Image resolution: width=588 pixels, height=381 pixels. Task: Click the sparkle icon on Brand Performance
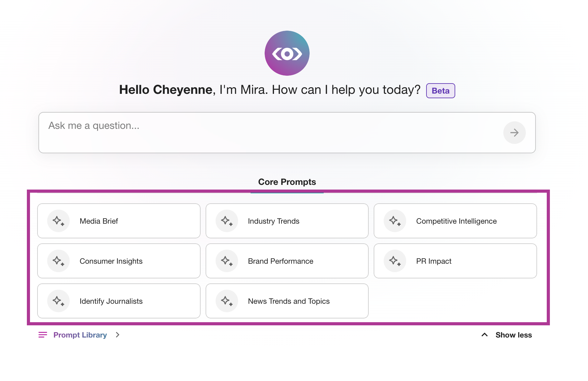227,261
